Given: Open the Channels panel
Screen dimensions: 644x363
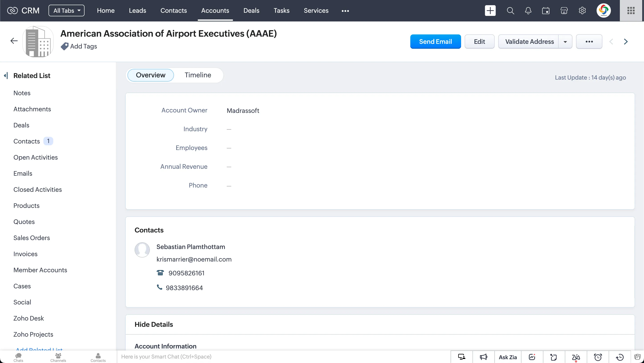Looking at the screenshot, I should 58,357.
